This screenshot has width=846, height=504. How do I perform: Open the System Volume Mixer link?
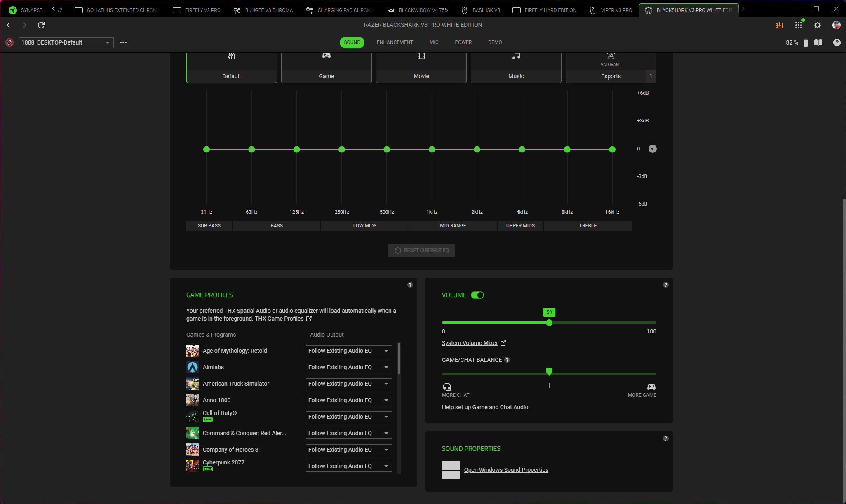point(470,343)
